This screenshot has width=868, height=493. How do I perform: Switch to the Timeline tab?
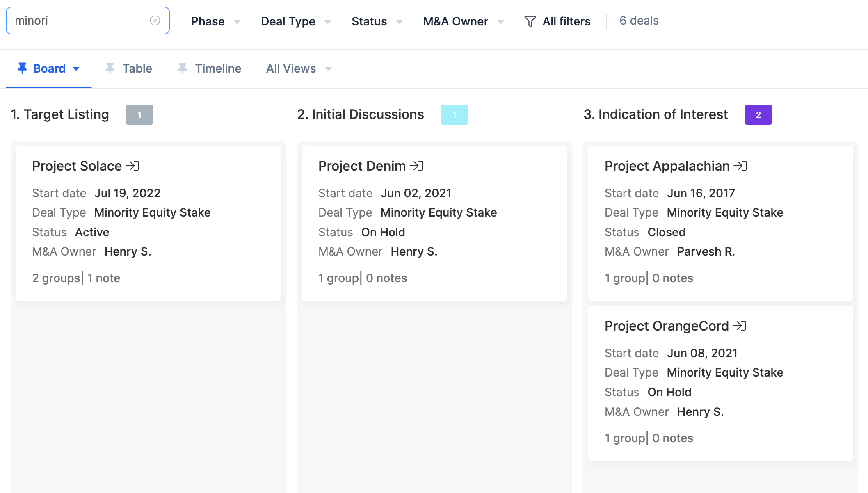(x=218, y=68)
